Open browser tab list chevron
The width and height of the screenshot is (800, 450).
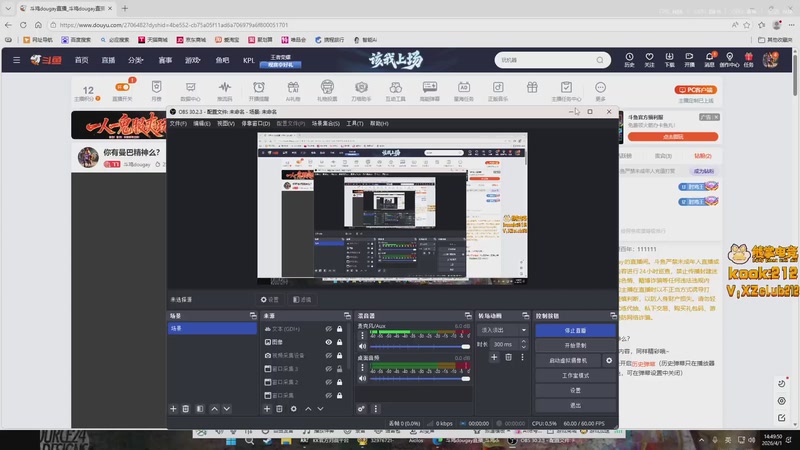(8, 8)
